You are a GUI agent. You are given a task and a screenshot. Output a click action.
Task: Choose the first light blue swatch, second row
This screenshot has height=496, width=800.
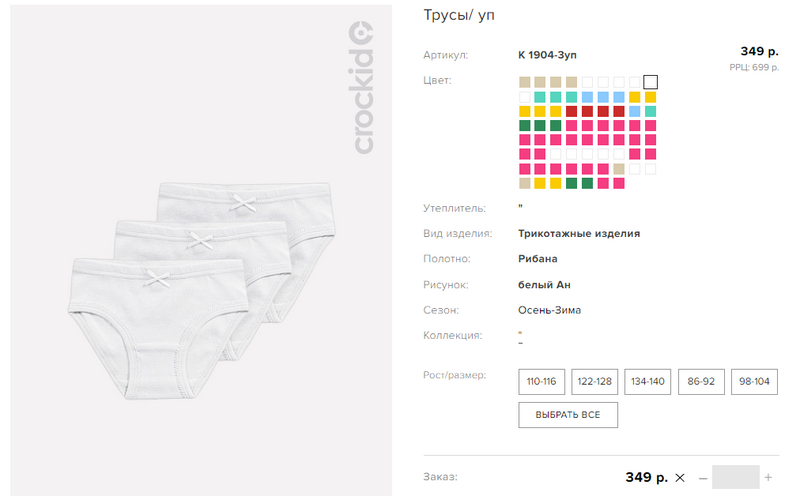(587, 96)
